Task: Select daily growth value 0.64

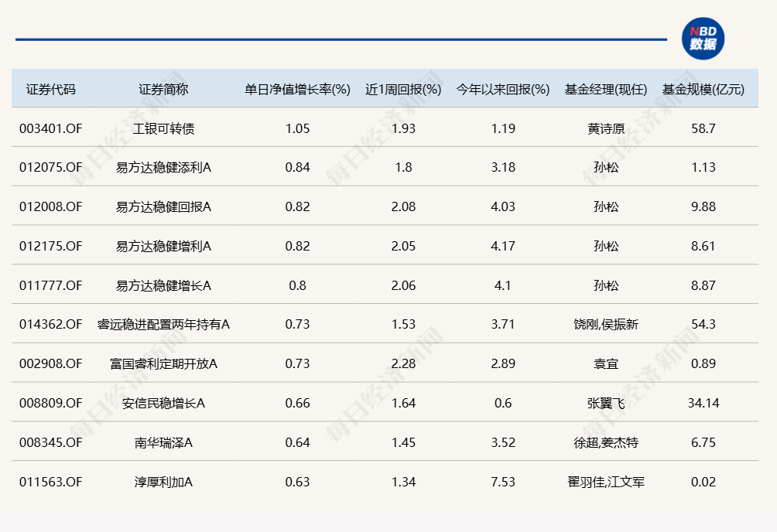Action: click(297, 442)
